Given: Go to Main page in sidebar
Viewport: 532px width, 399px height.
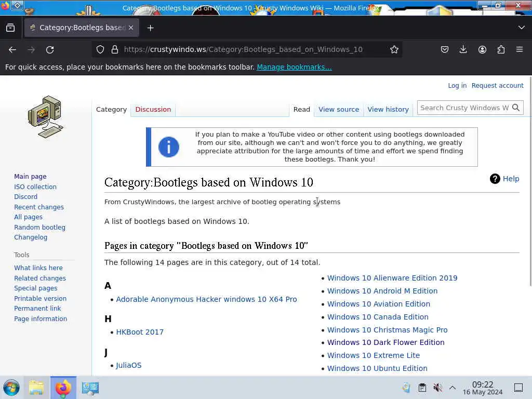Looking at the screenshot, I should click(x=30, y=177).
